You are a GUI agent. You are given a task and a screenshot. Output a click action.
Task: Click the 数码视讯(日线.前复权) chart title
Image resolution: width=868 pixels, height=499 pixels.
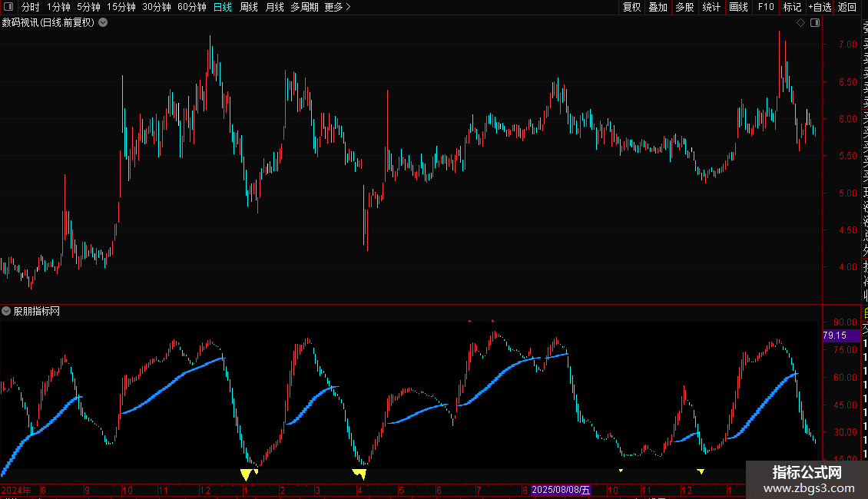point(48,23)
